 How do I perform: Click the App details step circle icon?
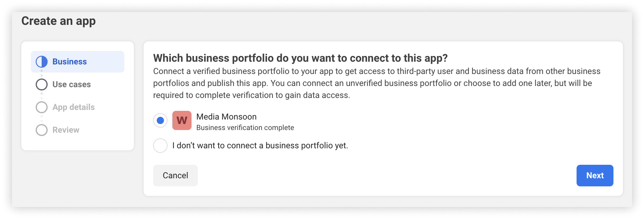(x=42, y=107)
